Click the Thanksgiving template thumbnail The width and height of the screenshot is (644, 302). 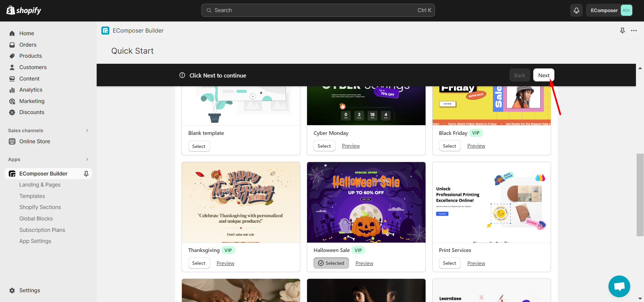tap(241, 202)
